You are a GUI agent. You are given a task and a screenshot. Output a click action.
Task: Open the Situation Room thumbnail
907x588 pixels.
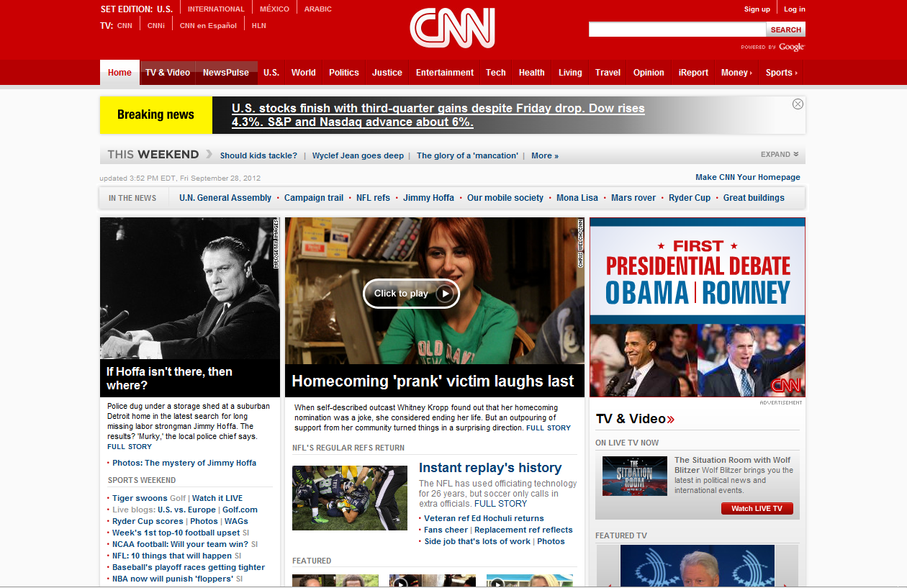[635, 476]
